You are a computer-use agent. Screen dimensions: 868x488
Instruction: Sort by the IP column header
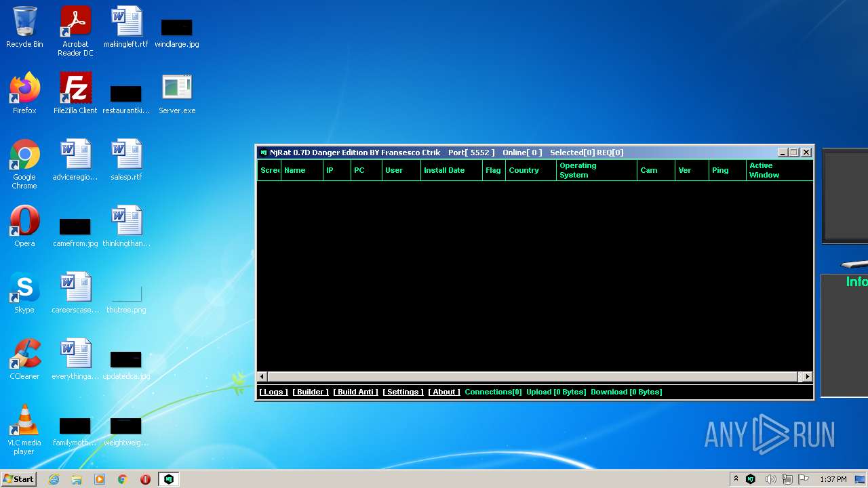pyautogui.click(x=337, y=170)
